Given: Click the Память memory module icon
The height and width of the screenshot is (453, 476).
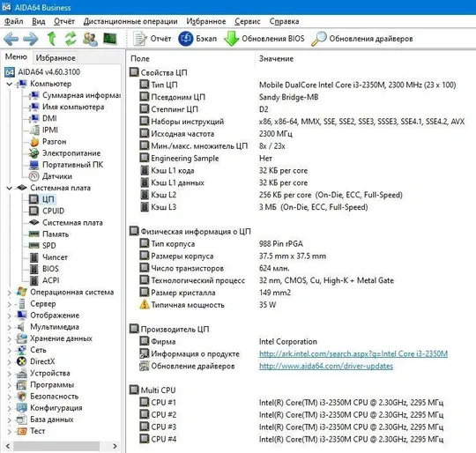Looking at the screenshot, I should (34, 234).
